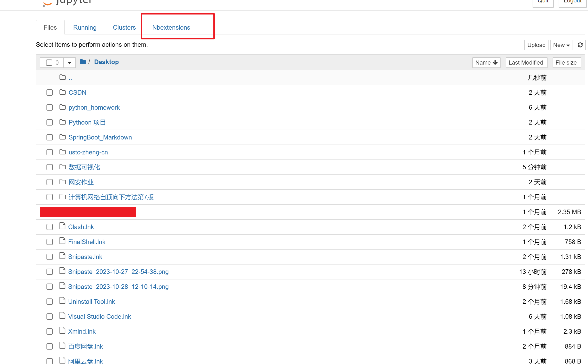This screenshot has width=588, height=364.
Task: Click the folder breadcrumb home icon
Action: pos(83,62)
